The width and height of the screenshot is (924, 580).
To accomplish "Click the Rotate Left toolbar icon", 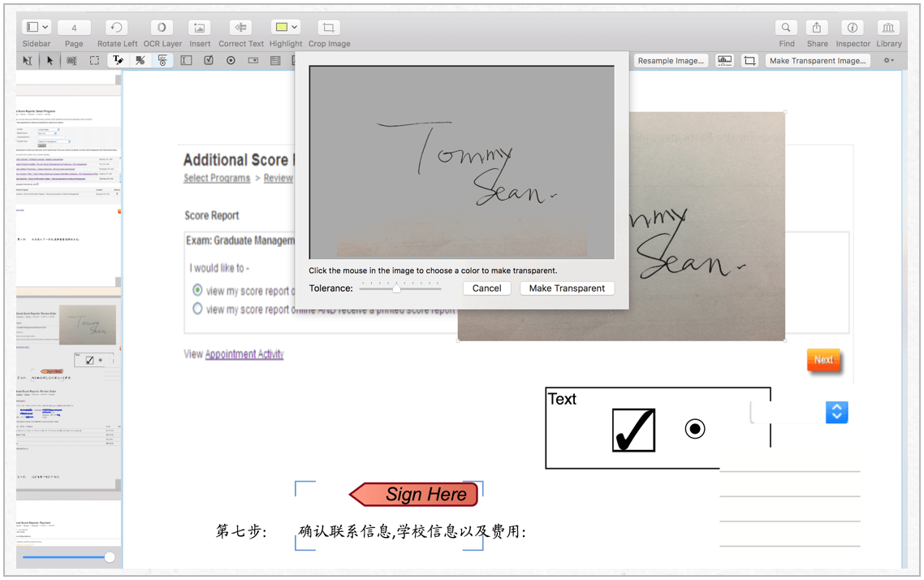I will 117,28.
